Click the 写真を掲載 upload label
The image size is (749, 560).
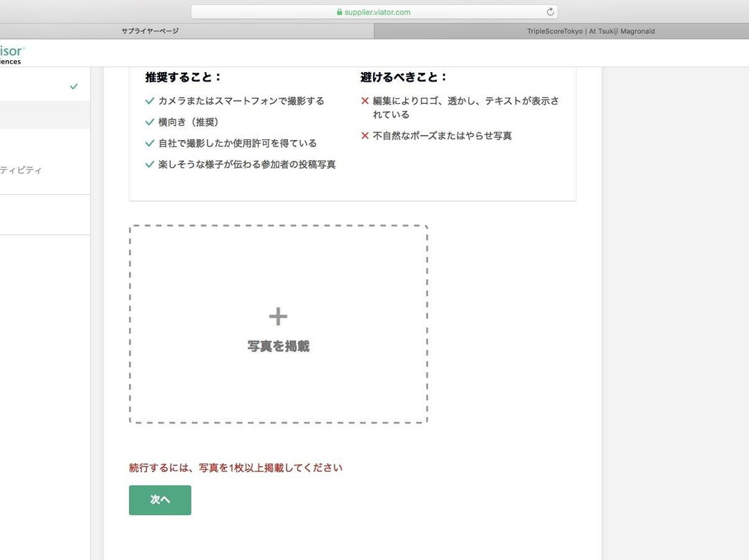pyautogui.click(x=278, y=347)
